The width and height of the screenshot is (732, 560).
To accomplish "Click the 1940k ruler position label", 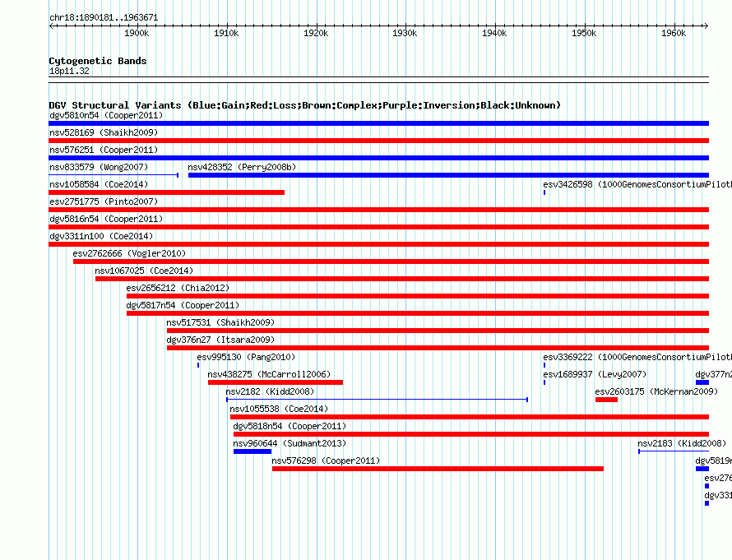I will [x=494, y=33].
